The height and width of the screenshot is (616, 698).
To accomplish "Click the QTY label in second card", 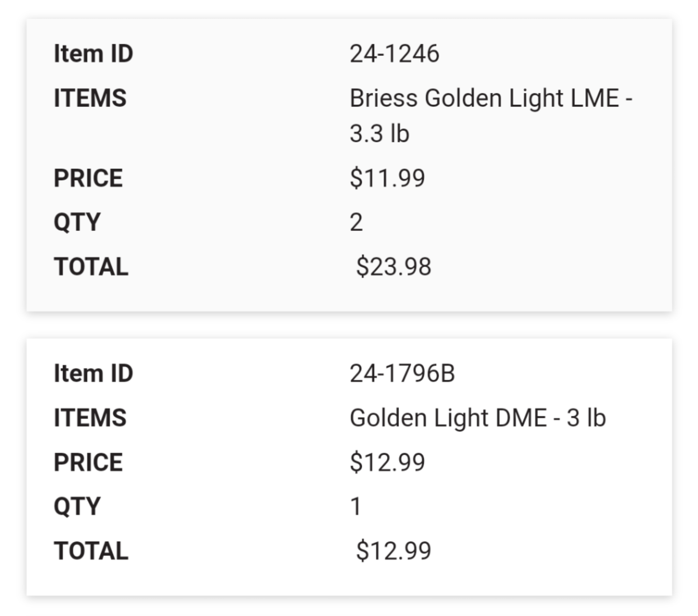I will pyautogui.click(x=77, y=506).
